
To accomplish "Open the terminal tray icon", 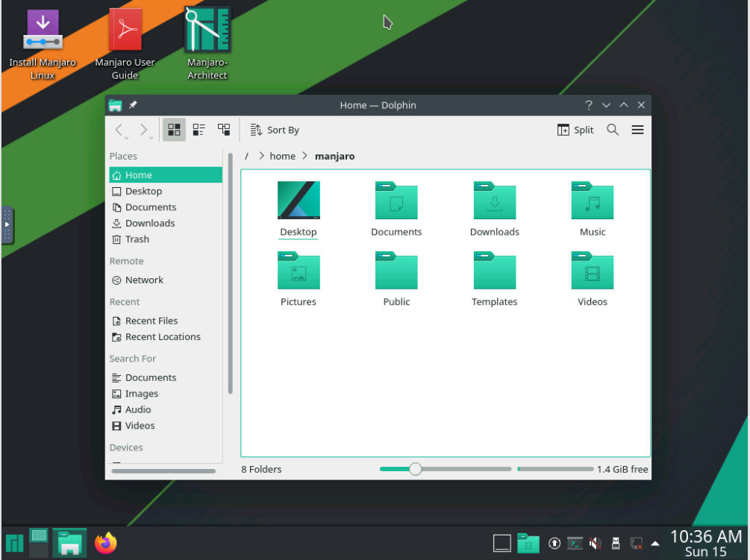I will coord(575,544).
